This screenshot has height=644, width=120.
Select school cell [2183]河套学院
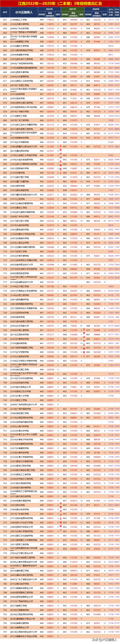24,173
